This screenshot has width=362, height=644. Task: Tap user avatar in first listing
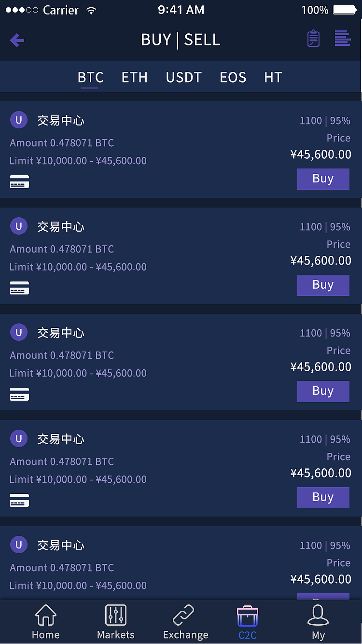click(19, 120)
